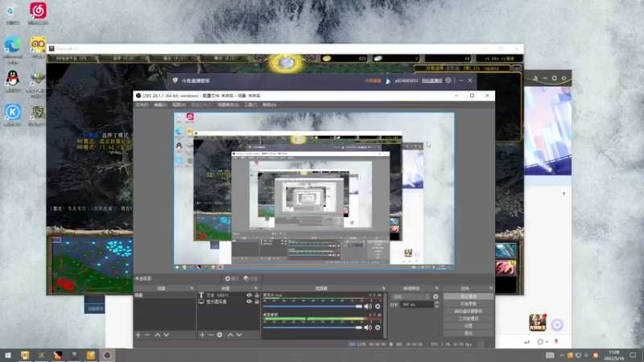The height and width of the screenshot is (362, 644).
Task: Select the text source row in Sources
Action: point(229,295)
